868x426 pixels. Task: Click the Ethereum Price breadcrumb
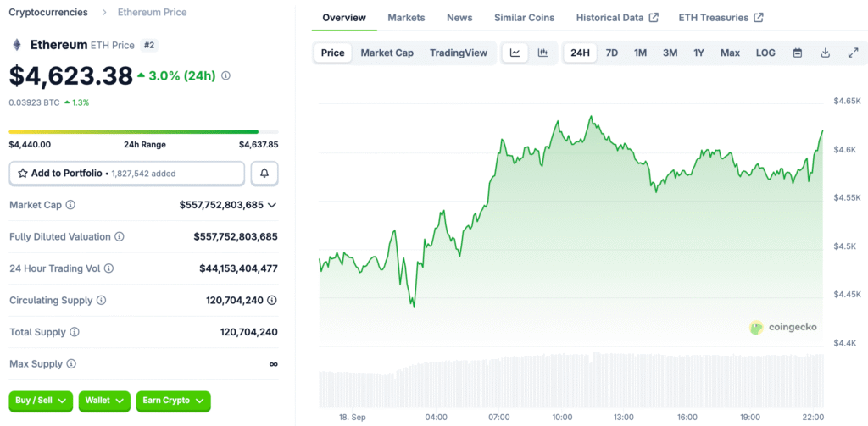[x=153, y=12]
